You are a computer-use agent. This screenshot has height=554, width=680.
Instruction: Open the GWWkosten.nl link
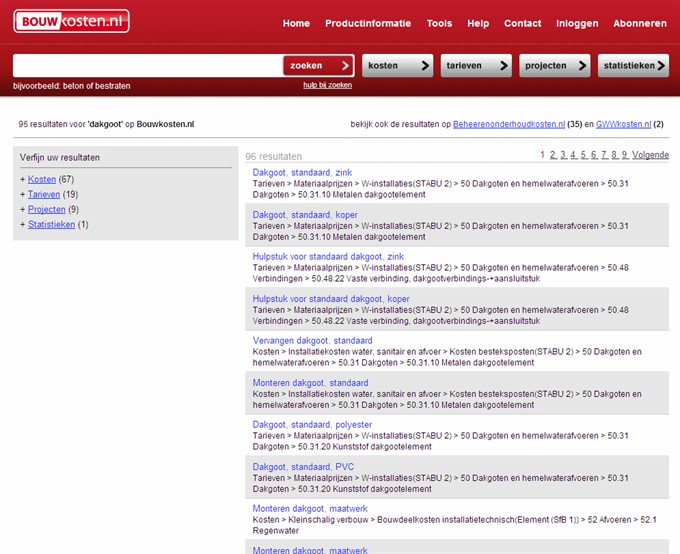coord(623,124)
